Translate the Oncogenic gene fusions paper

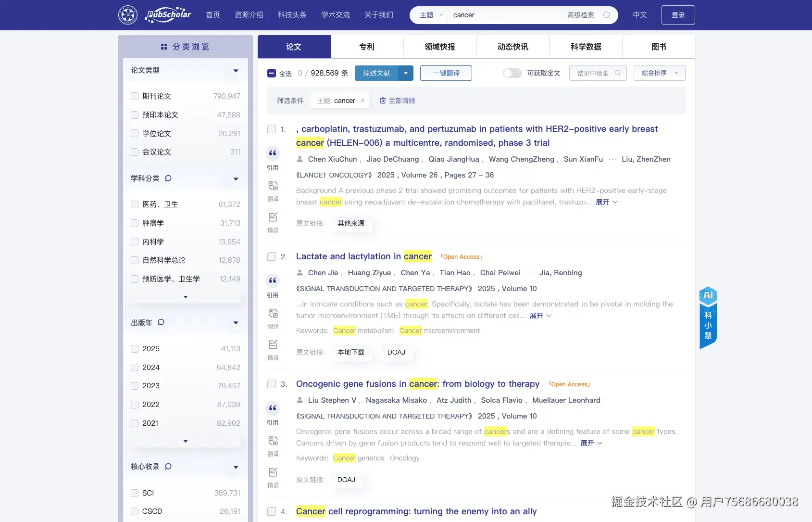[x=273, y=441]
